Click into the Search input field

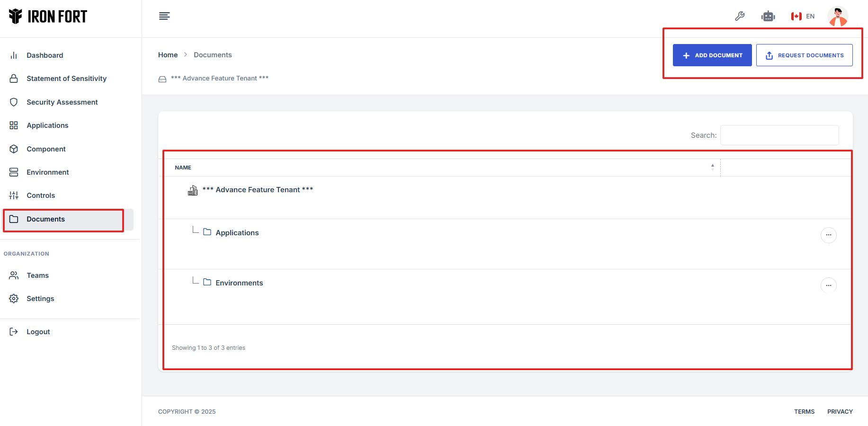point(779,135)
